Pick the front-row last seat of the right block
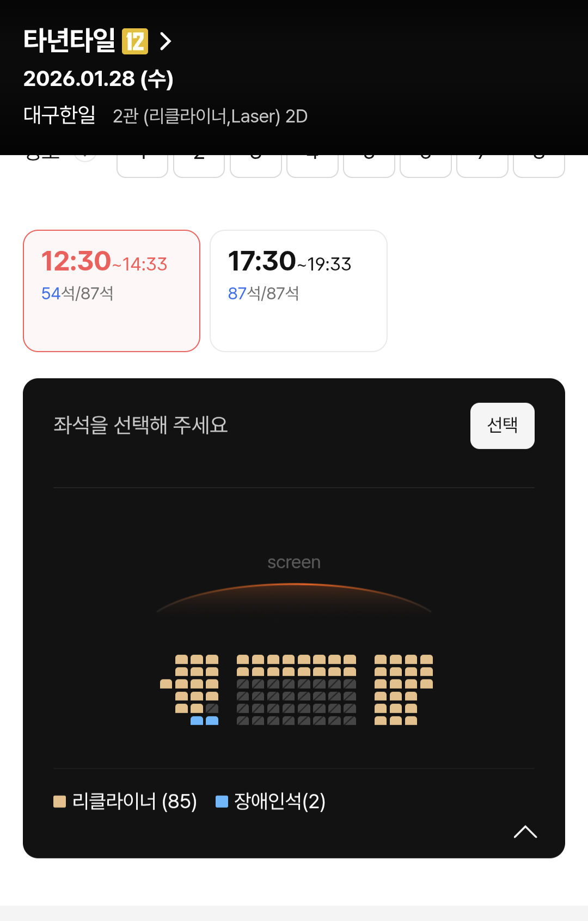Screen dimensions: 588x921 pos(427,659)
